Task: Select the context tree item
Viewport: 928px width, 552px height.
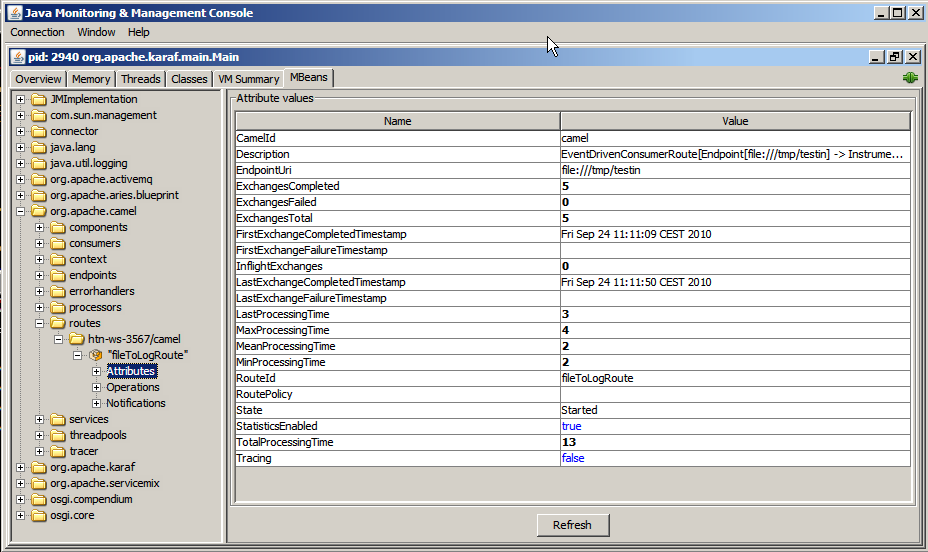Action: (88, 259)
